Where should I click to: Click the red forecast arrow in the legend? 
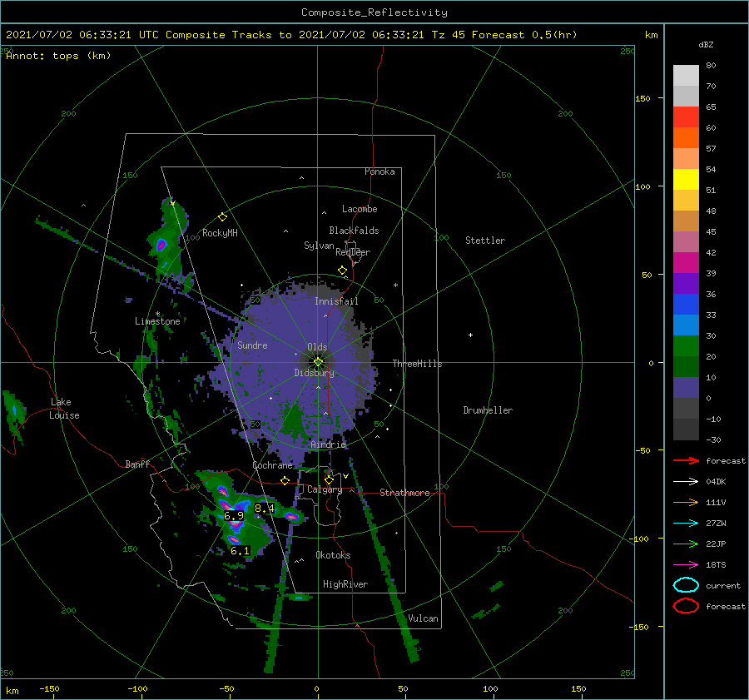coord(686,460)
